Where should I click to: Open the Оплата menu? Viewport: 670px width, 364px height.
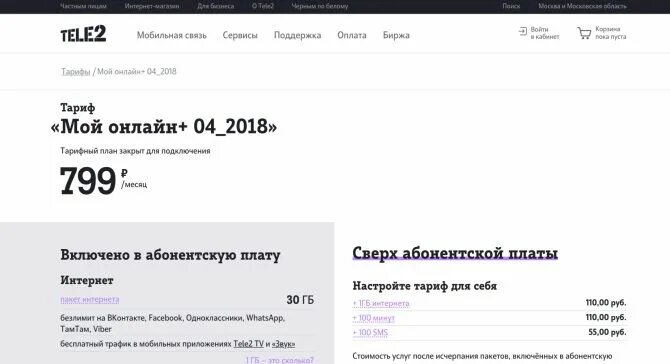352,35
